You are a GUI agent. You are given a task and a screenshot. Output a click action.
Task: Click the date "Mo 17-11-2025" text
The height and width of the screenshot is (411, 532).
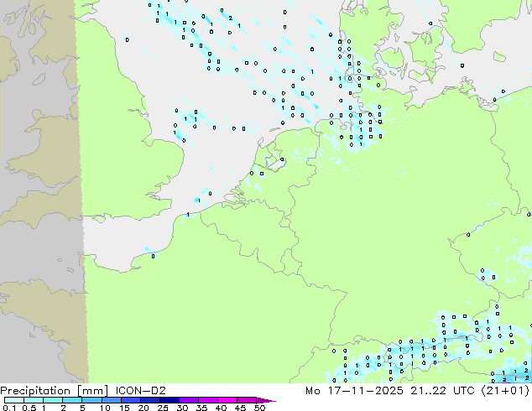354,391
